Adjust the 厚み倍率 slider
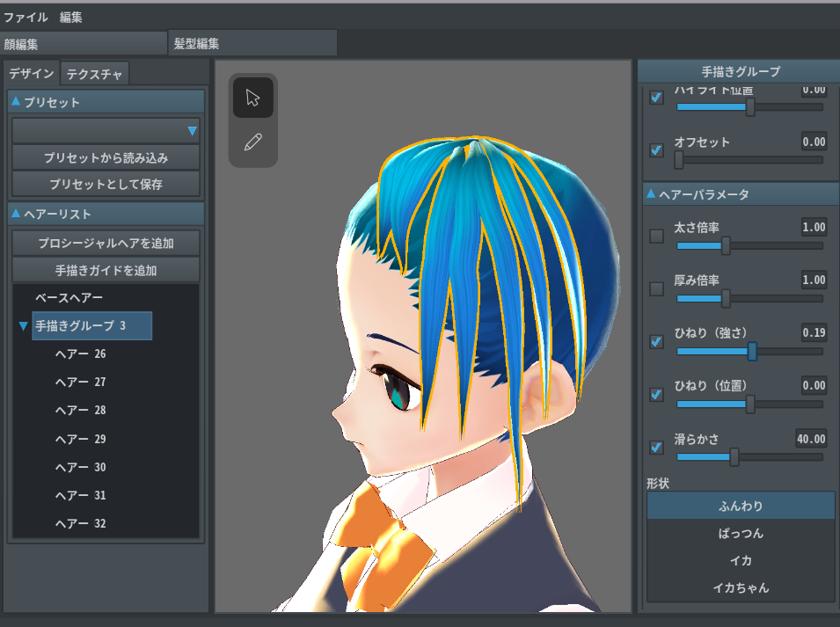Image resolution: width=840 pixels, height=627 pixels. (x=749, y=299)
